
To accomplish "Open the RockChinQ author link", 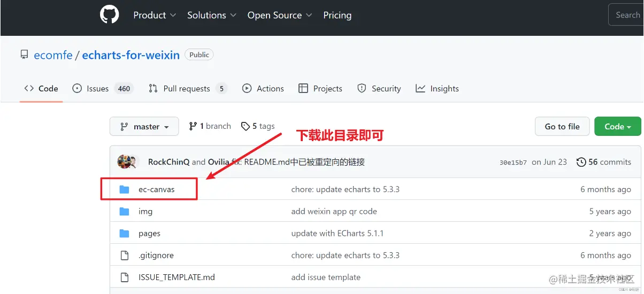I will tap(168, 162).
